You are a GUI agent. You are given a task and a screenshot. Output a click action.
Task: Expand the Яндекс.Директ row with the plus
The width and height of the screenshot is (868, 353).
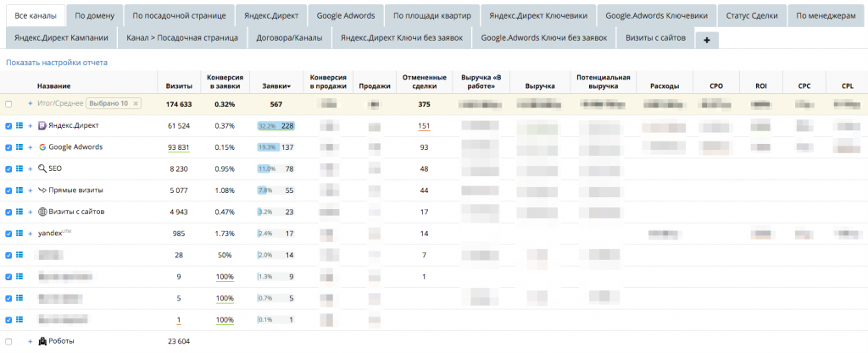click(x=31, y=125)
